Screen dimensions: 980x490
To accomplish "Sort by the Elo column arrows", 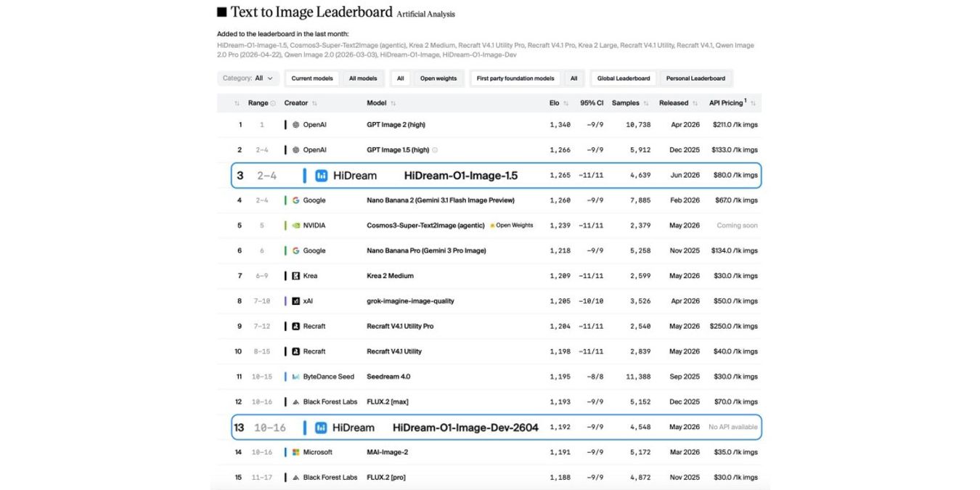I will click(565, 103).
